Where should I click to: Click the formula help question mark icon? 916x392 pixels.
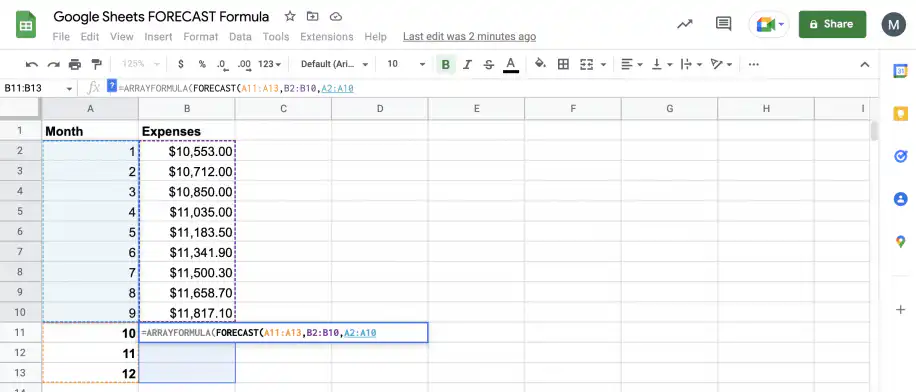tap(112, 87)
